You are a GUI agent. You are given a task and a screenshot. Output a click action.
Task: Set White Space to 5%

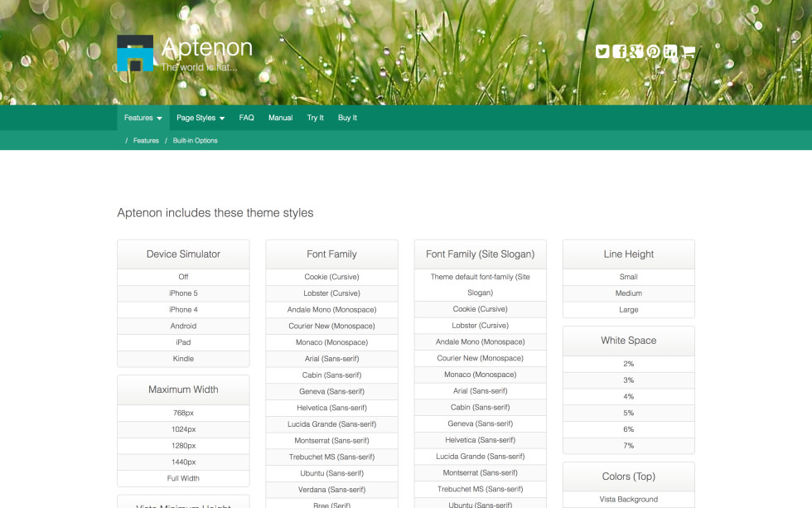(629, 413)
